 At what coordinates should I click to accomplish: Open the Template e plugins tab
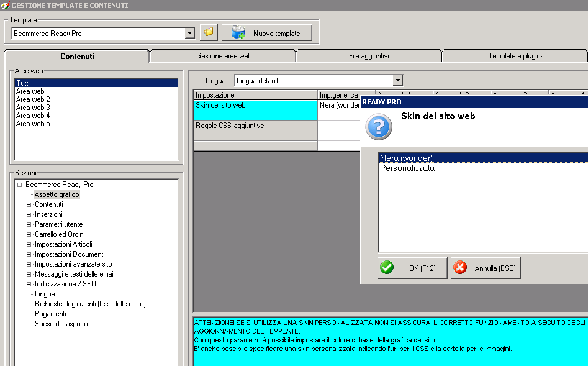pyautogui.click(x=515, y=56)
